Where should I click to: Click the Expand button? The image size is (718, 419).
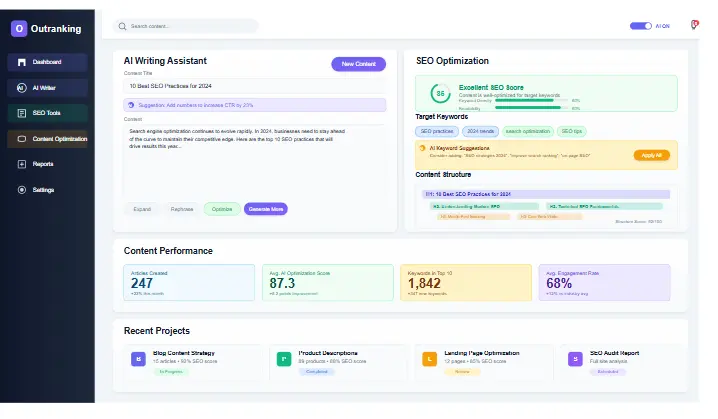pyautogui.click(x=142, y=209)
